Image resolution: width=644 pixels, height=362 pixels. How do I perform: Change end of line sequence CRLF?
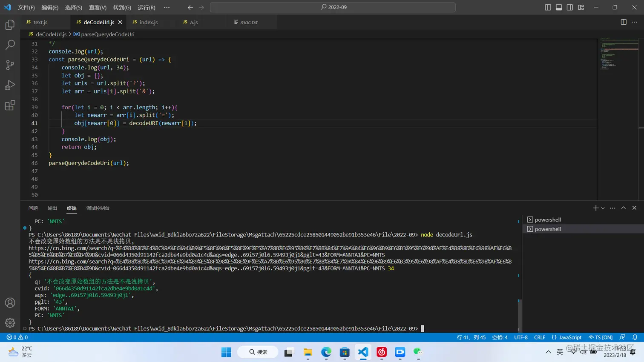click(x=540, y=337)
